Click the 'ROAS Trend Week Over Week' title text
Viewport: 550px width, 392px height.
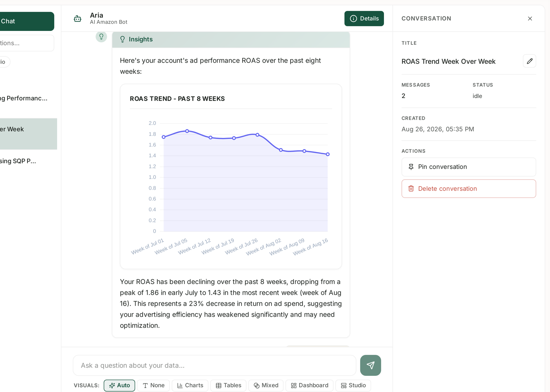point(448,62)
